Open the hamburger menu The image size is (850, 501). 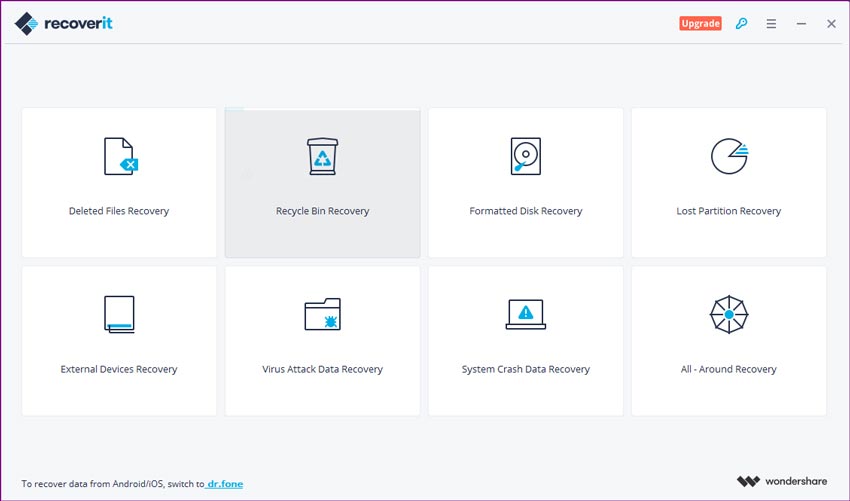771,23
